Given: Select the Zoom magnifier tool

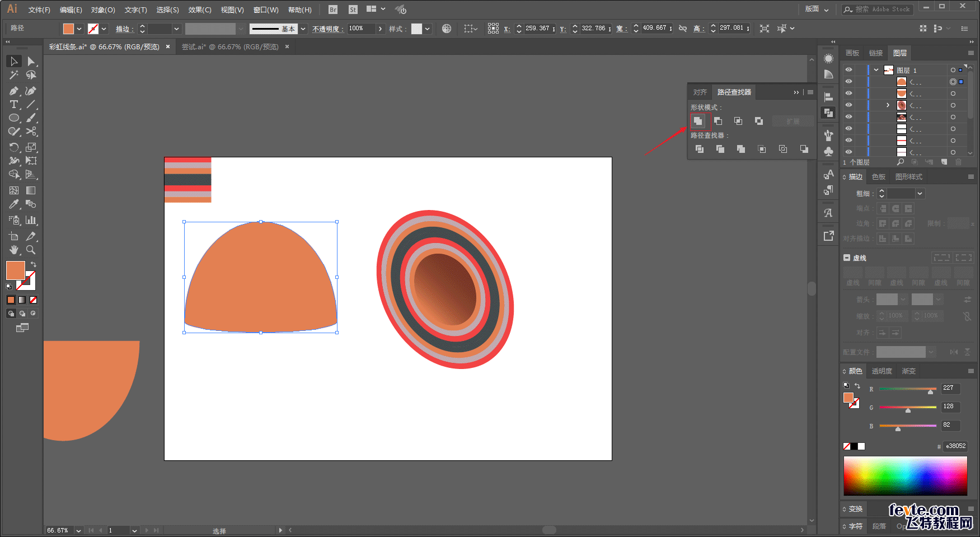Looking at the screenshot, I should (x=31, y=250).
